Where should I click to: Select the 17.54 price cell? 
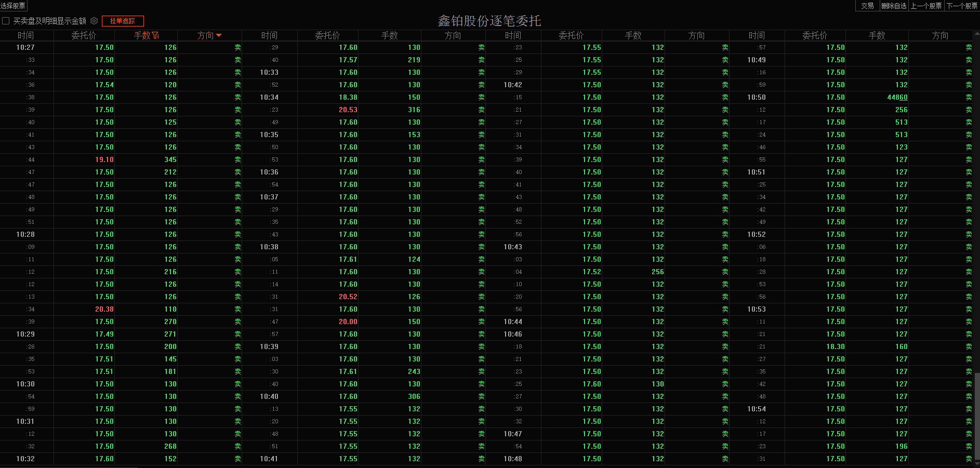coord(104,85)
